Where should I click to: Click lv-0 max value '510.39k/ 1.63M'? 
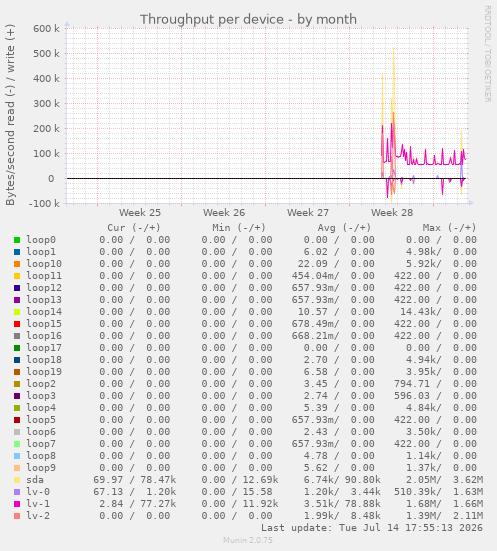439,492
